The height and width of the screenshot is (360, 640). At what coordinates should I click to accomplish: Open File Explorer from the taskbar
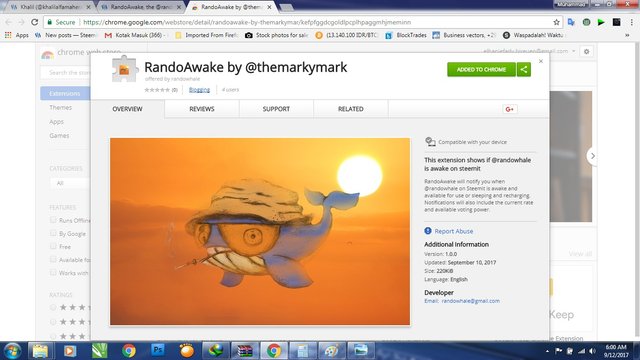[40, 351]
